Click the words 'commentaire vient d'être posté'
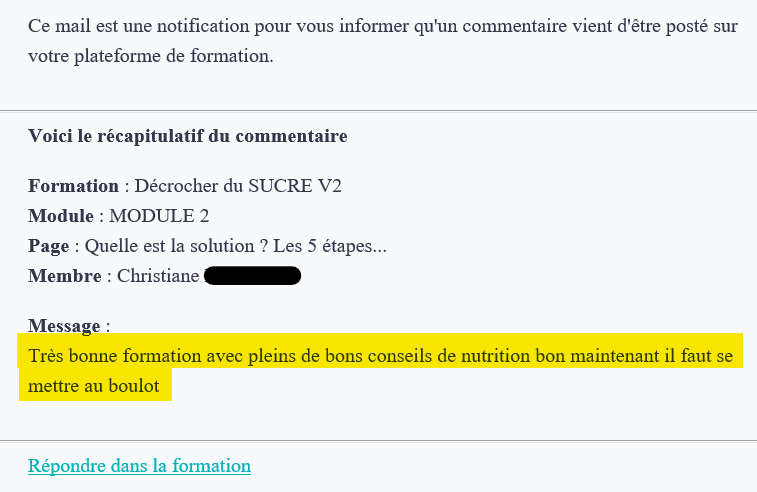Viewport: 757px width, 492px height. [561, 26]
